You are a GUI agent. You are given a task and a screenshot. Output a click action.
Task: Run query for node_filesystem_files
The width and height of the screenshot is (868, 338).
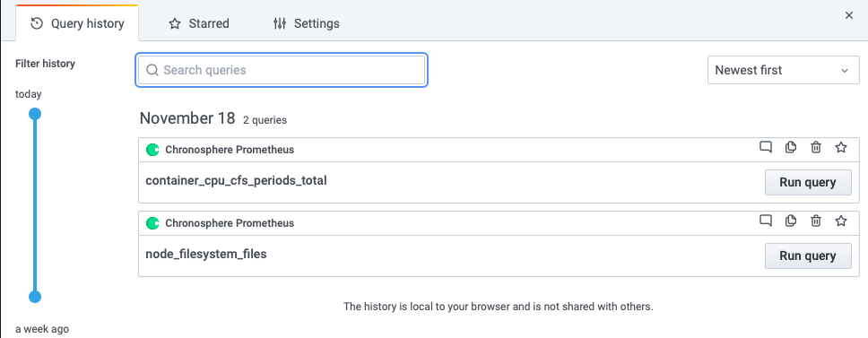(808, 256)
